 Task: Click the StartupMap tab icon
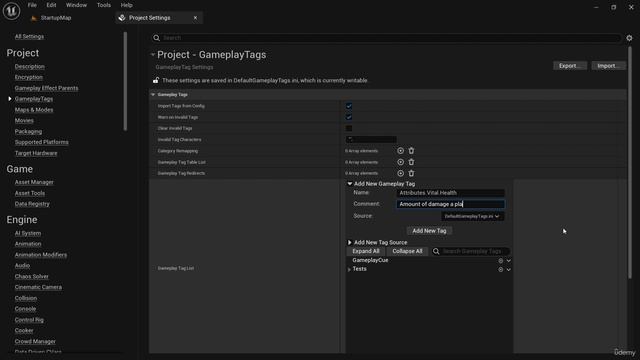[x=34, y=18]
